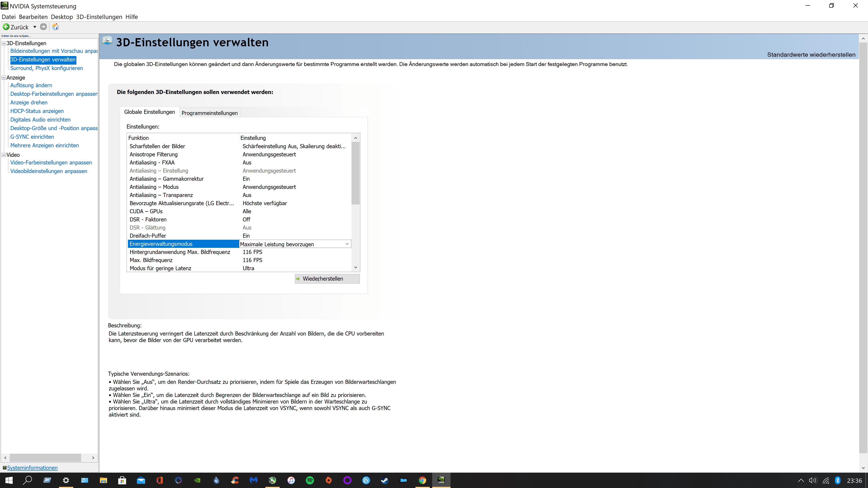
Task: Switch to the Programmeinstellungen tab
Action: [x=210, y=113]
